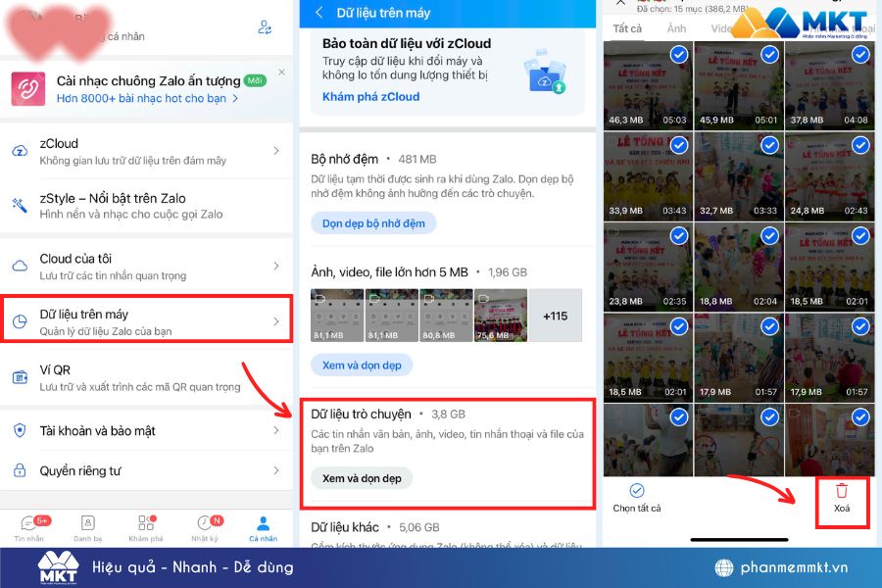
Task: Expand Cloud của tôi row chevron
Action: point(276,266)
